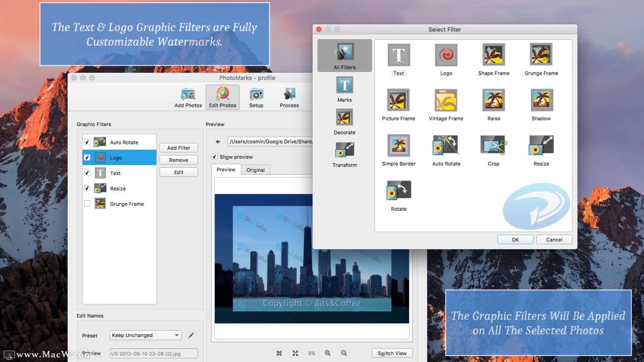Uncheck the Auto Rotate filter checkbox
This screenshot has height=362, width=644.
[87, 142]
